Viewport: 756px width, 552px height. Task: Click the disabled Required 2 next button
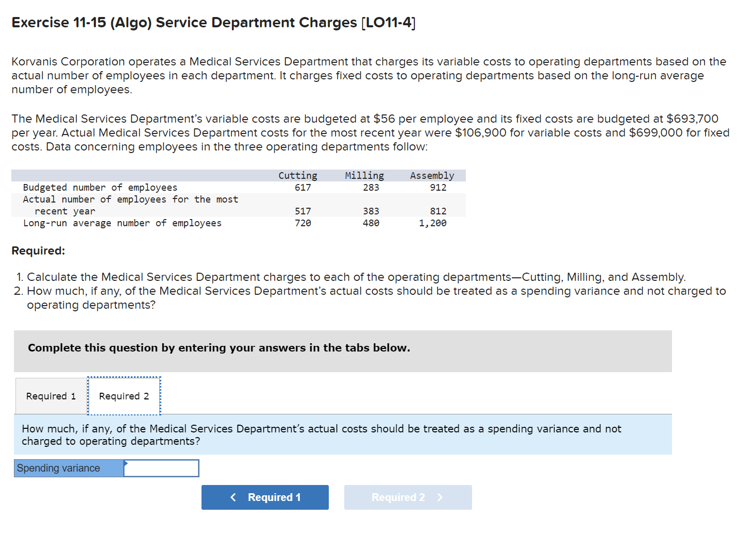408,497
